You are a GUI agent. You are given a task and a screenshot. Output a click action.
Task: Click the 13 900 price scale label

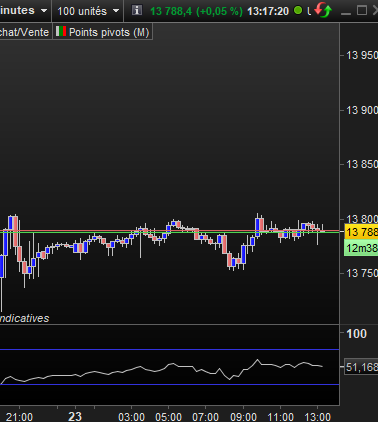(x=362, y=110)
